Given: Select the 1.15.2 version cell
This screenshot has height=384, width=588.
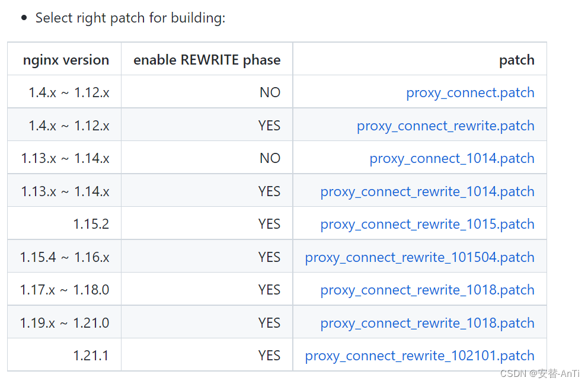Looking at the screenshot, I should (x=91, y=224).
